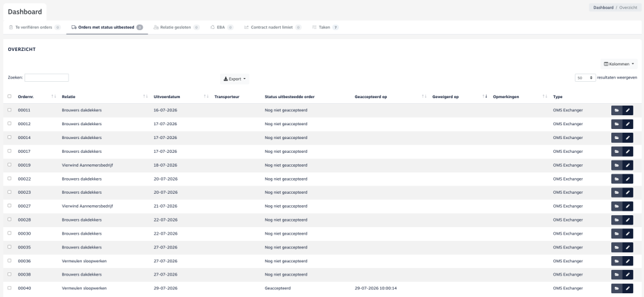
Task: Tick the select-all checkbox in table header
Action: tap(9, 96)
